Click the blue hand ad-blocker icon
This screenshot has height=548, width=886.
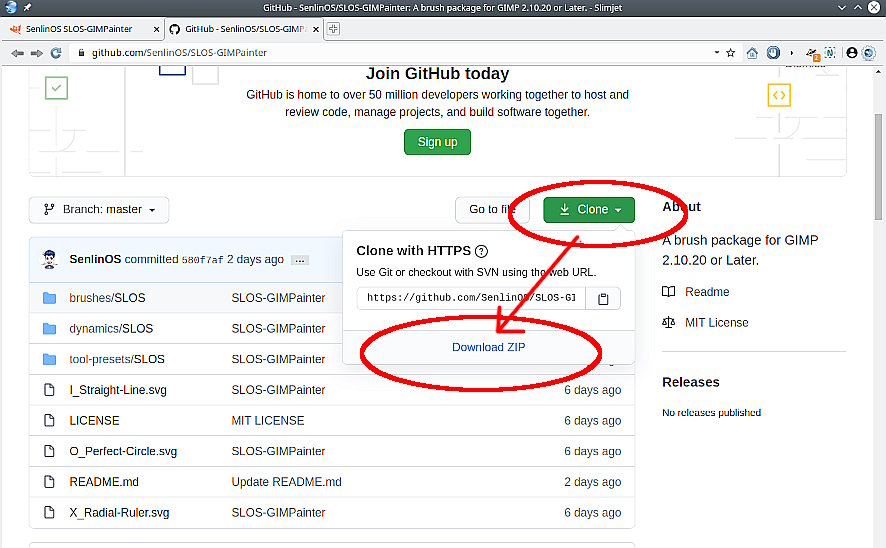click(x=773, y=53)
